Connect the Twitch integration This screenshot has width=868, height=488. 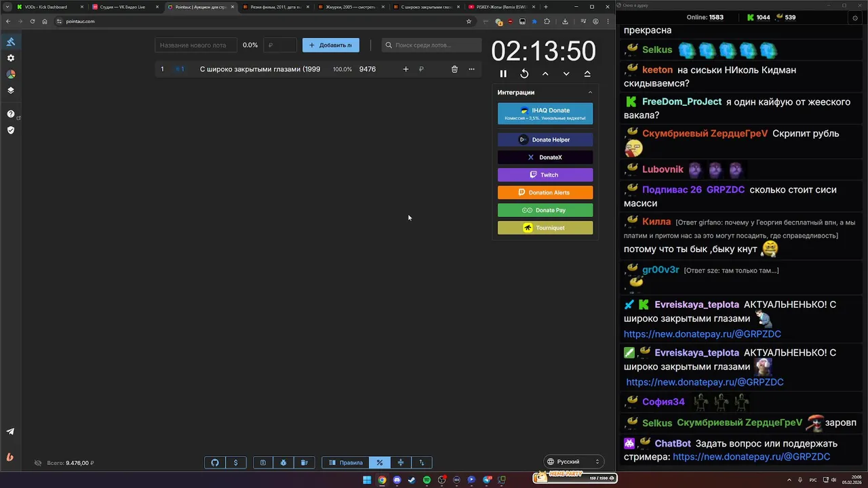click(x=545, y=175)
